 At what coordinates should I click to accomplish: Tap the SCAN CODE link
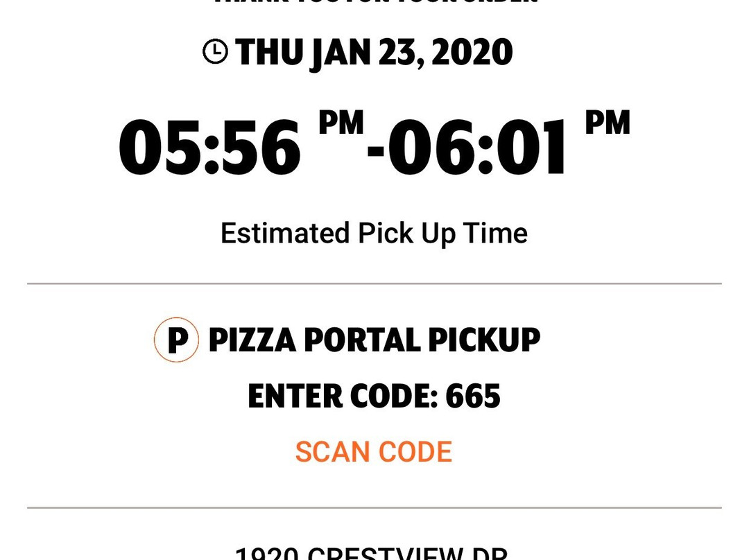[374, 452]
